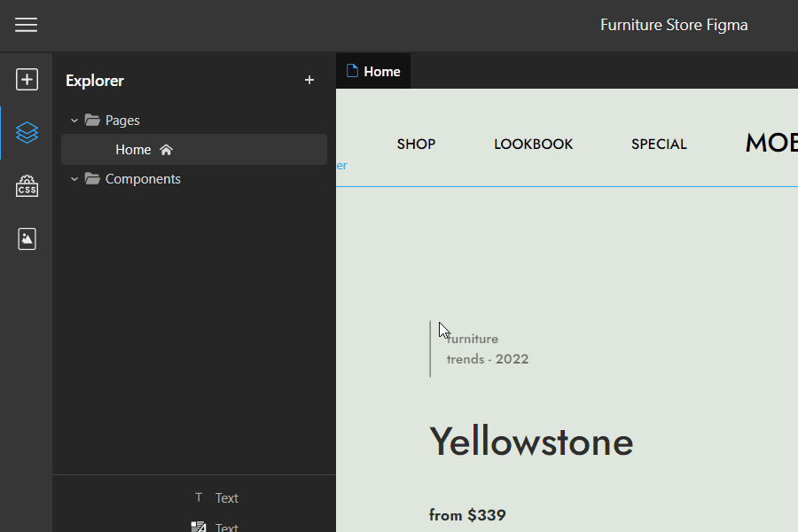798x532 pixels.
Task: Click the MOB logo text in canvas
Action: (771, 143)
